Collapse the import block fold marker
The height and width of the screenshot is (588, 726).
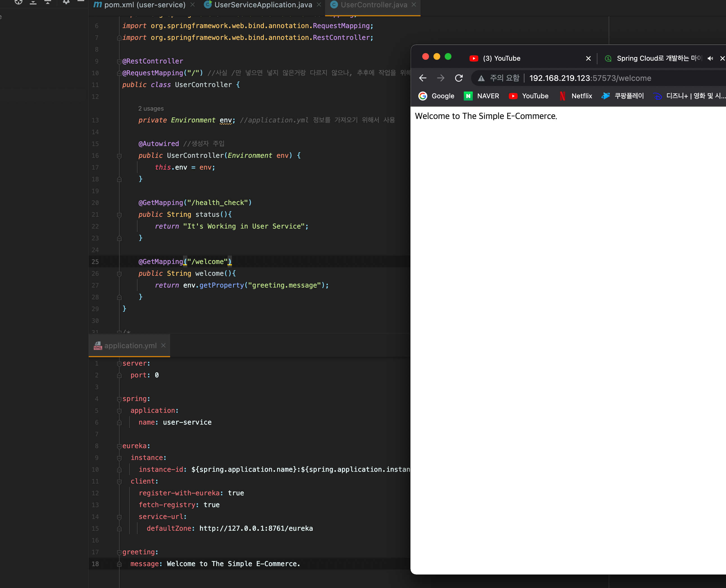119,38
